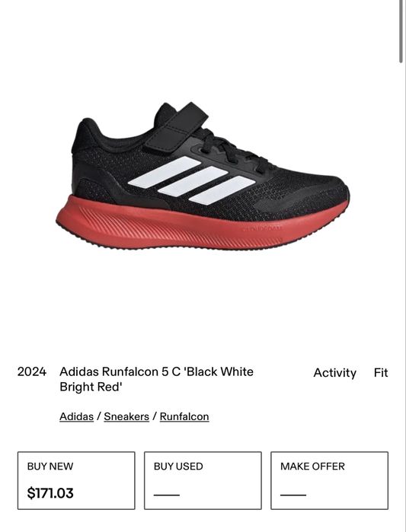Go to the Runfalcon breadcrumb link
Viewport: 406px width, 532px height.
[x=184, y=416]
